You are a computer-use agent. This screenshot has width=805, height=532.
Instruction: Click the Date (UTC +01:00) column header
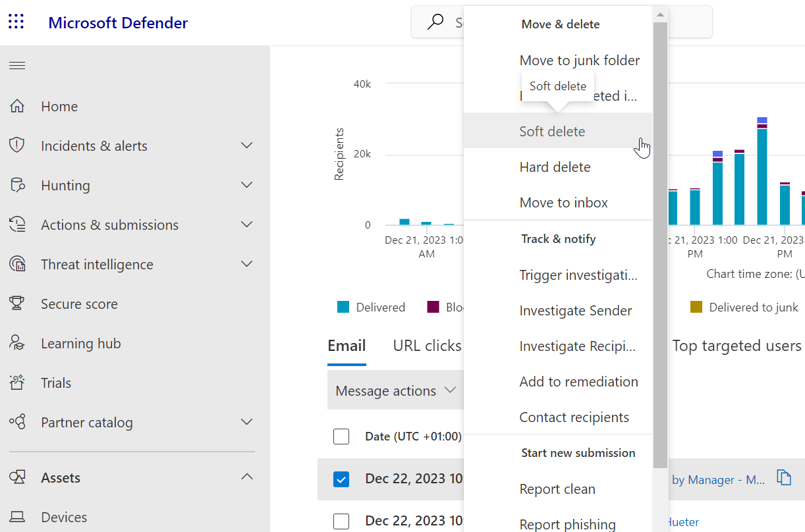tap(413, 437)
